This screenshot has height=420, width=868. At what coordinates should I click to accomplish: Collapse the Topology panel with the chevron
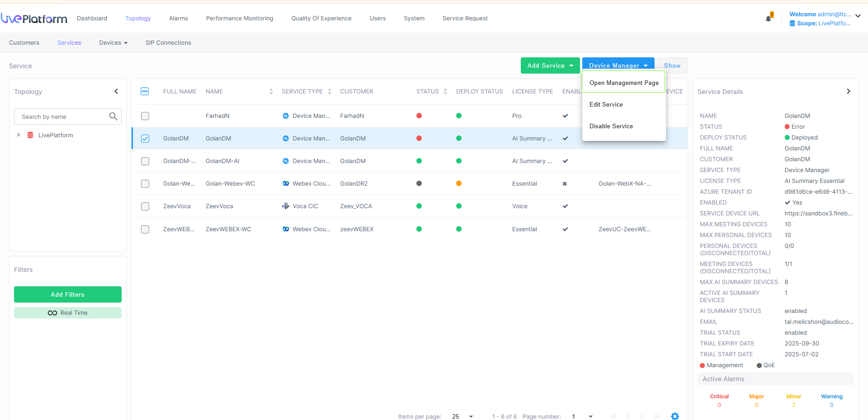coord(116,91)
